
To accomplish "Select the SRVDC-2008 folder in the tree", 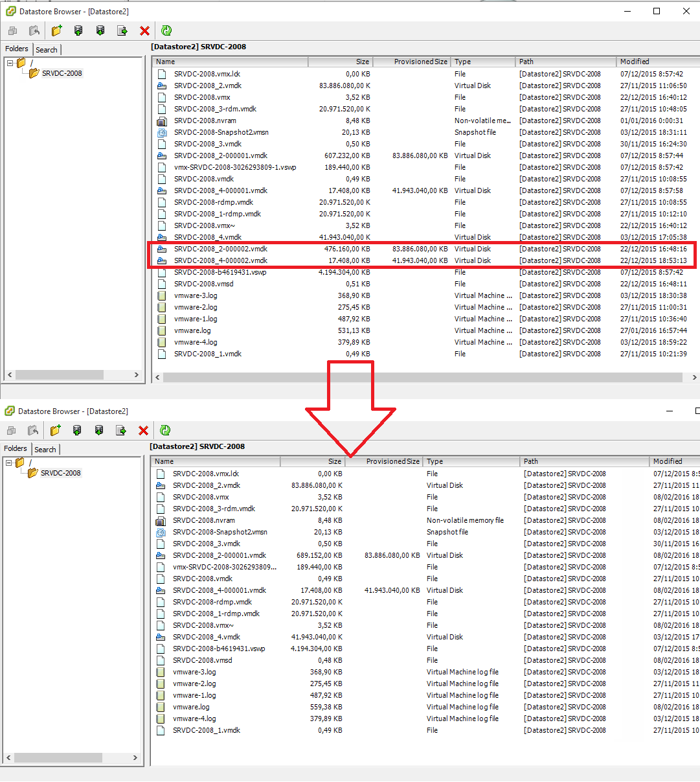I will [62, 73].
